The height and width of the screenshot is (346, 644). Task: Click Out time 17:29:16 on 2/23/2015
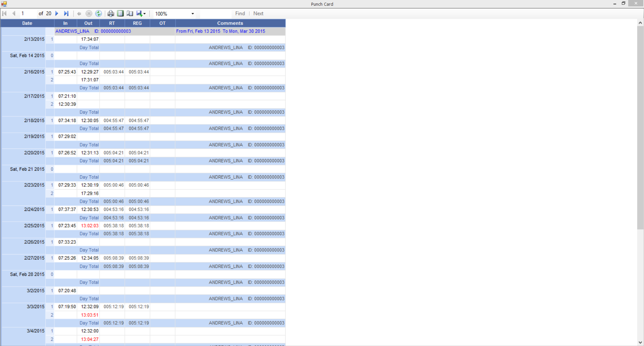pyautogui.click(x=90, y=193)
